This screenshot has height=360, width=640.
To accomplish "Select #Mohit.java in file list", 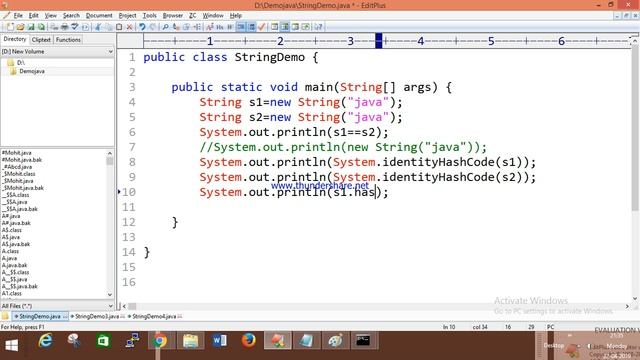I will point(16,153).
